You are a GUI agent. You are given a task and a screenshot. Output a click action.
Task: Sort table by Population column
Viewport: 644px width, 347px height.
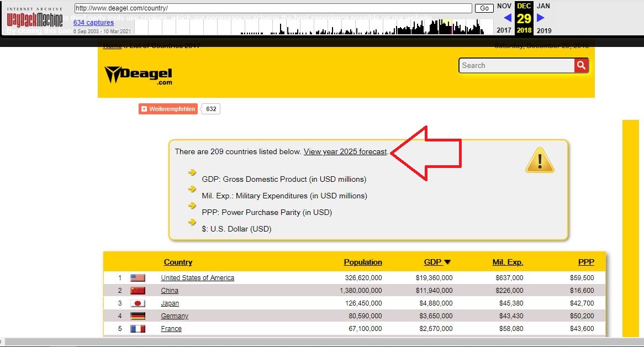362,262
